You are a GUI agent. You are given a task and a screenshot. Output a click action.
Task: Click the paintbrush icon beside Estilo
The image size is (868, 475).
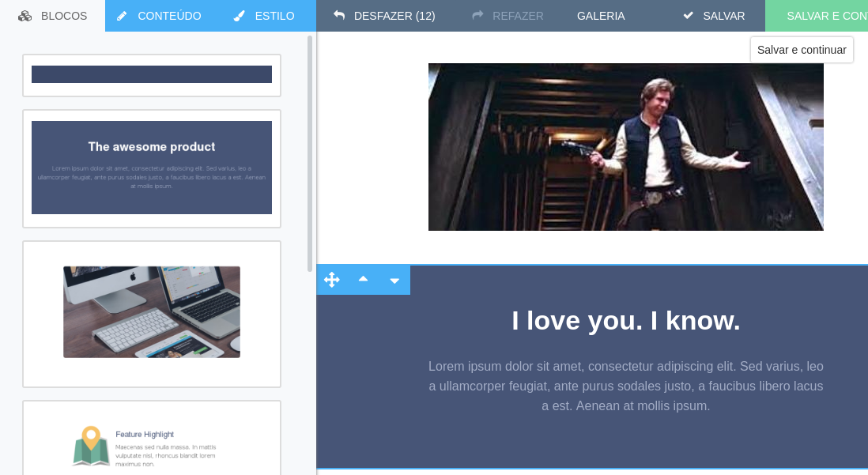(240, 16)
